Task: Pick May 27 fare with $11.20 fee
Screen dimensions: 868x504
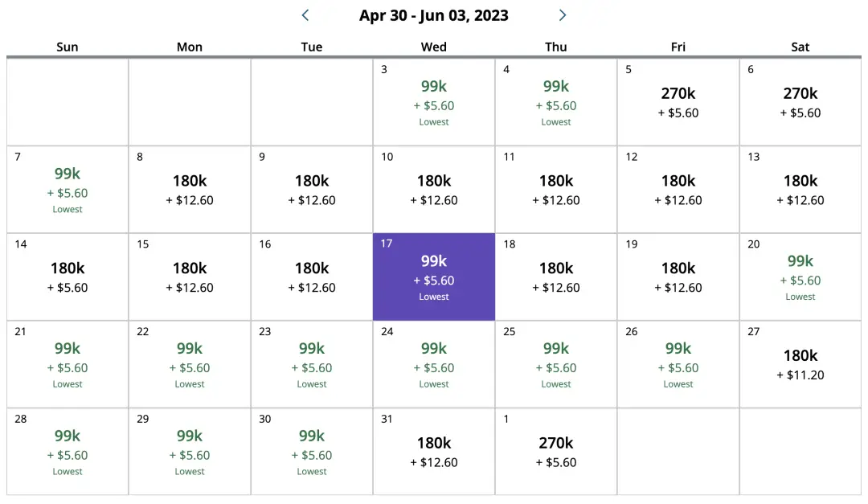Action: (x=800, y=364)
